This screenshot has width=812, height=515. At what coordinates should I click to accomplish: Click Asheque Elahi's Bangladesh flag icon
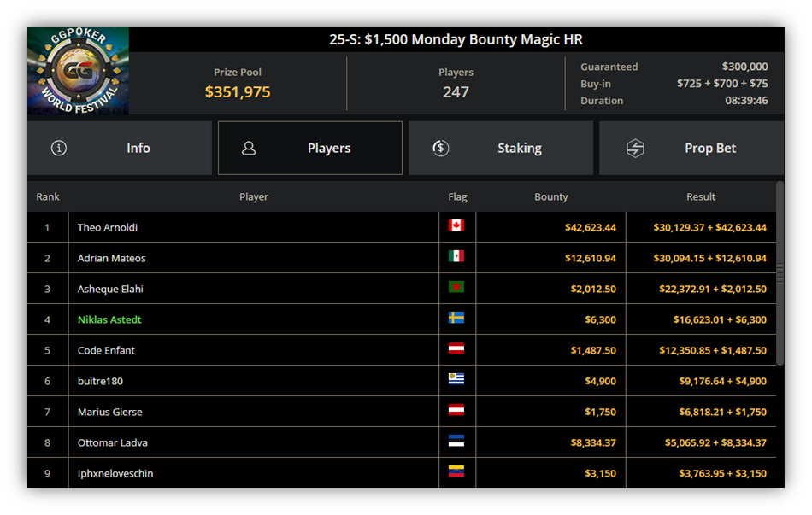click(456, 287)
